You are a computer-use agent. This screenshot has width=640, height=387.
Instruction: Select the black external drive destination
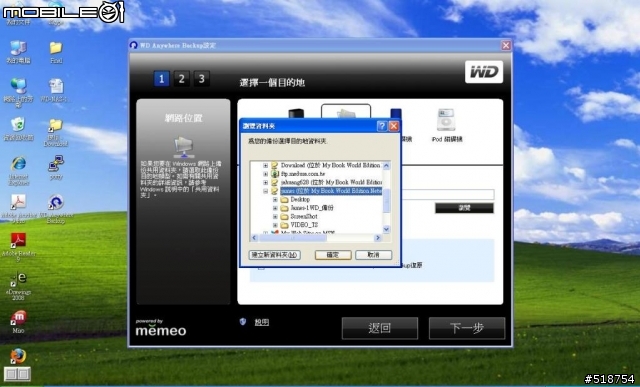click(296, 113)
